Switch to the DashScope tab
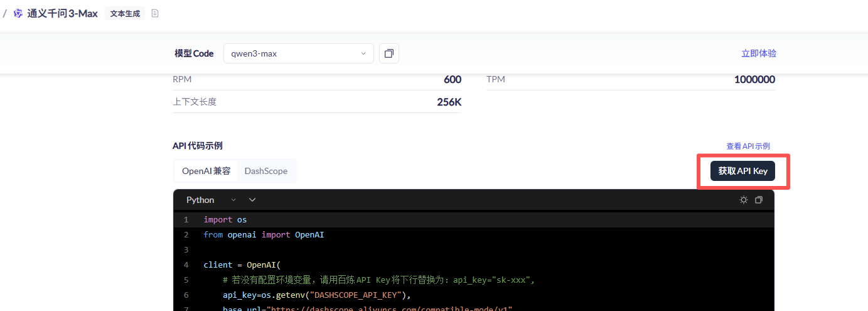 pyautogui.click(x=266, y=171)
